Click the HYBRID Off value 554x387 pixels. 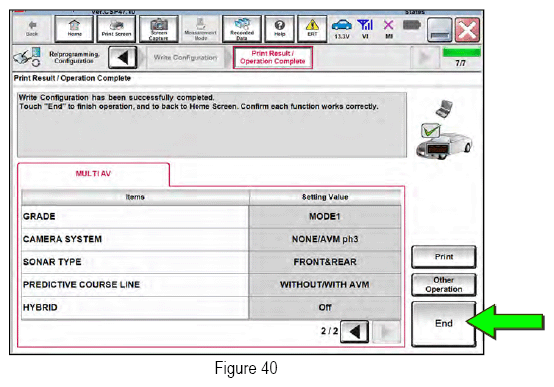[325, 307]
